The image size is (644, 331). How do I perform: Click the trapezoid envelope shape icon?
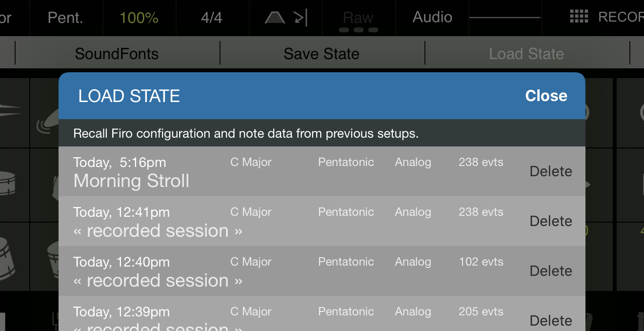click(x=275, y=18)
